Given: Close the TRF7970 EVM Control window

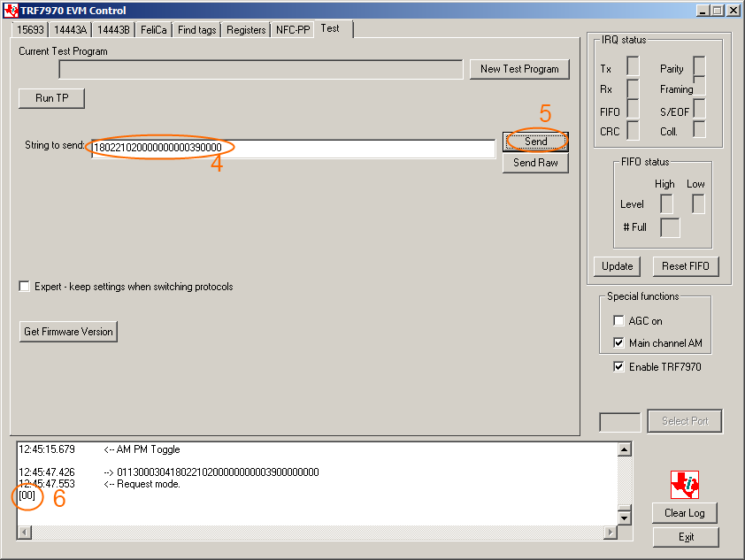Looking at the screenshot, I should (733, 11).
